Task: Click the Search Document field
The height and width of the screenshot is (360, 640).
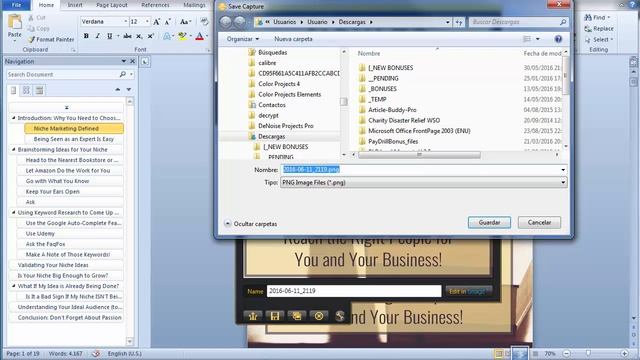Action: tap(62, 74)
